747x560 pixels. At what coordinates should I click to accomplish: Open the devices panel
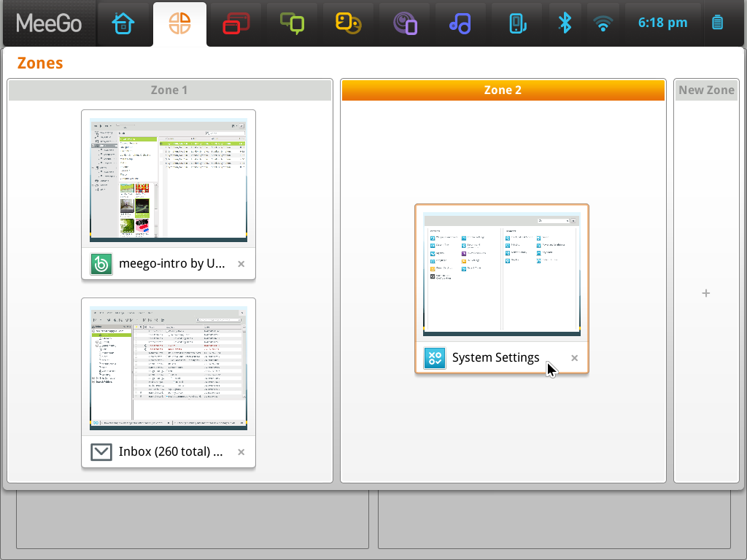click(x=516, y=23)
